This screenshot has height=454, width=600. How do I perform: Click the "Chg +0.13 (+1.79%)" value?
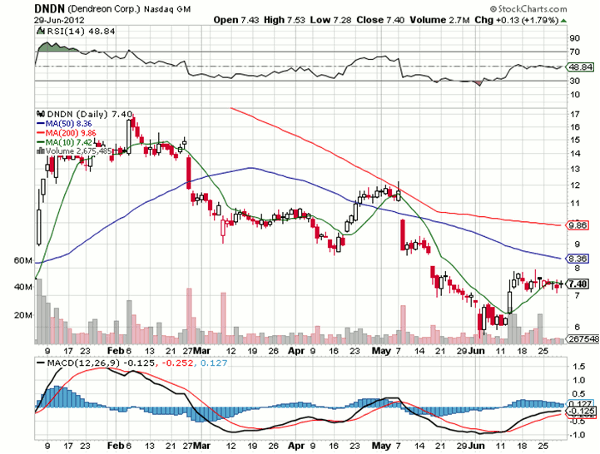(x=516, y=20)
